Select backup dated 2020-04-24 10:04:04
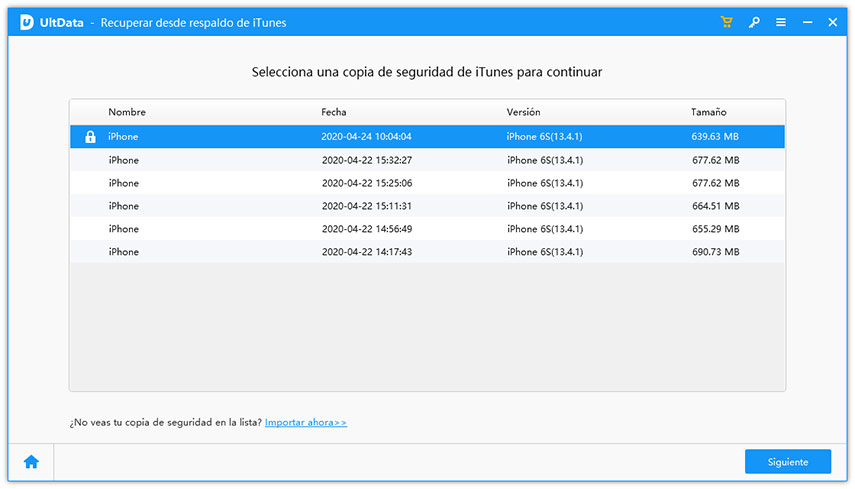This screenshot has height=489, width=855. pyautogui.click(x=428, y=137)
